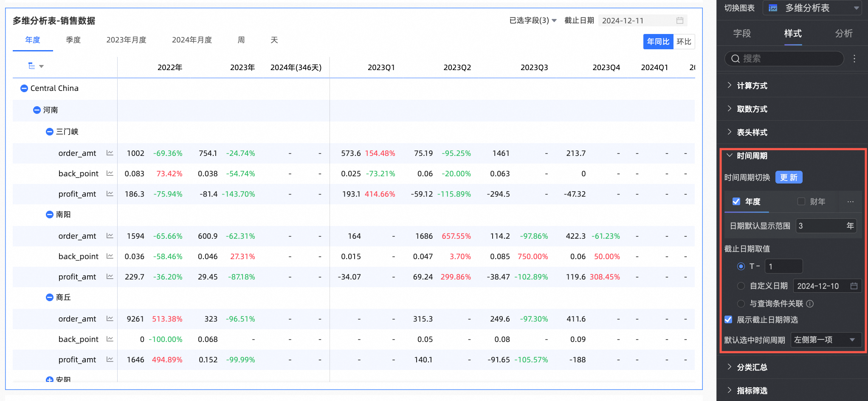Open the 多维分析表 chart type dropdown

(812, 8)
